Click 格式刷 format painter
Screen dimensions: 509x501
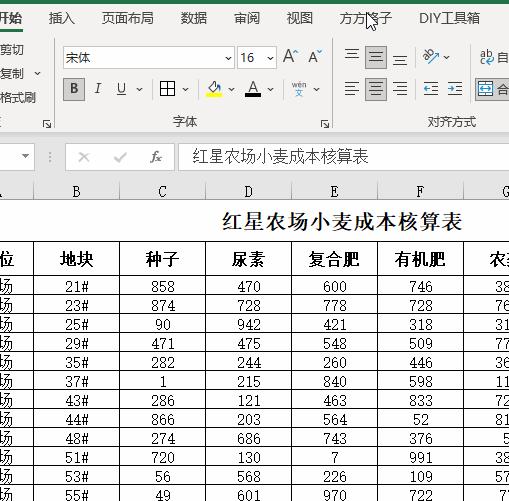pos(17,97)
